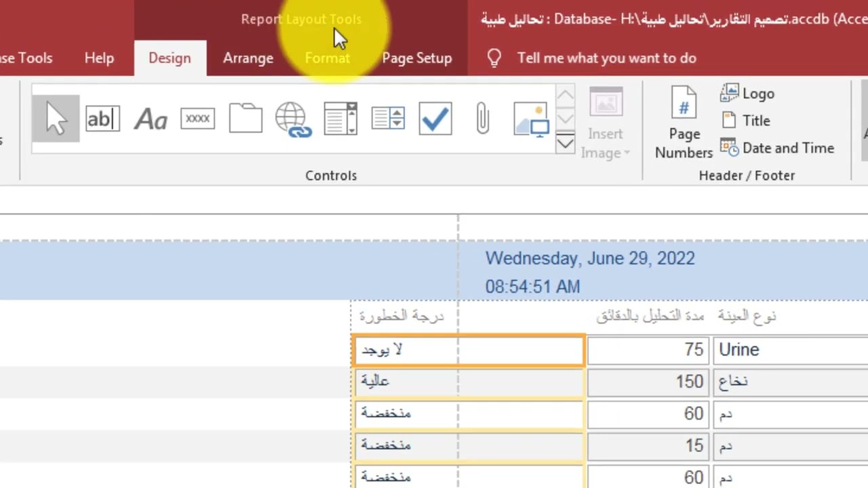Open the Help tab
Viewport: 868px width, 488px height.
click(99, 58)
